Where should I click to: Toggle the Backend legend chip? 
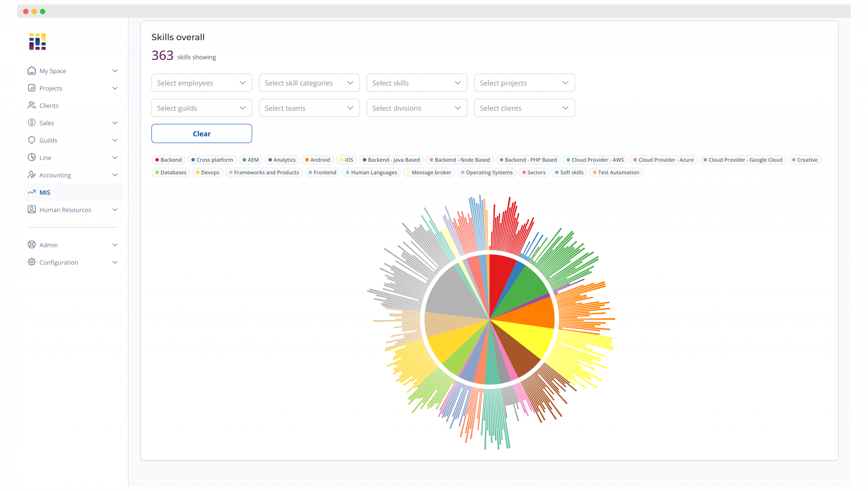(x=169, y=160)
